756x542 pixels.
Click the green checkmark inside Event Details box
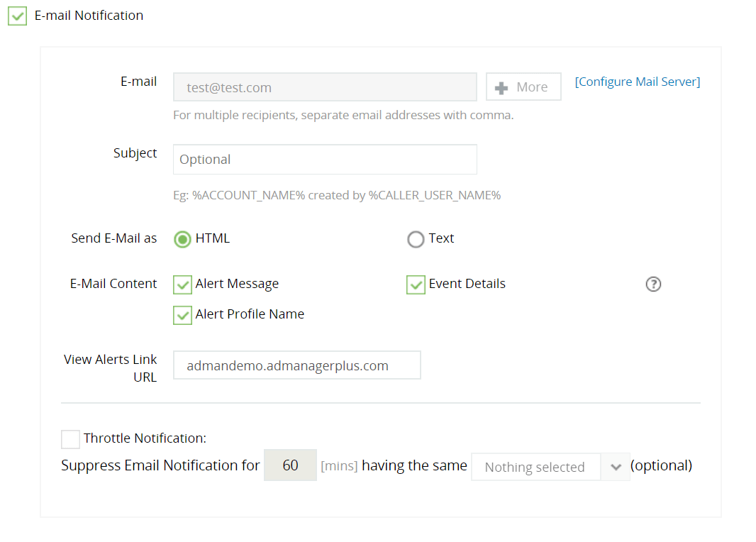416,284
